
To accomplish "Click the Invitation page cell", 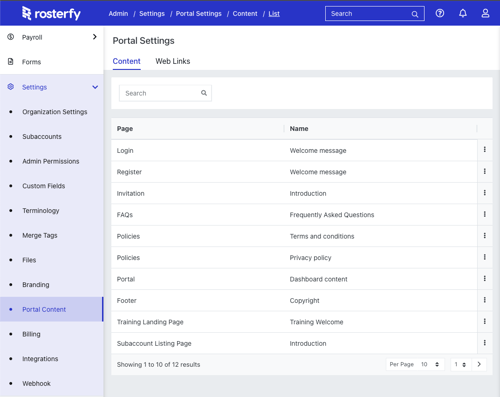I will point(130,193).
